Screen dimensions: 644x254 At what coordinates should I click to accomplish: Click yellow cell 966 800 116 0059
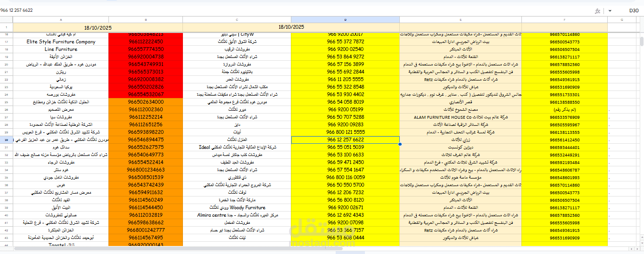(346, 178)
